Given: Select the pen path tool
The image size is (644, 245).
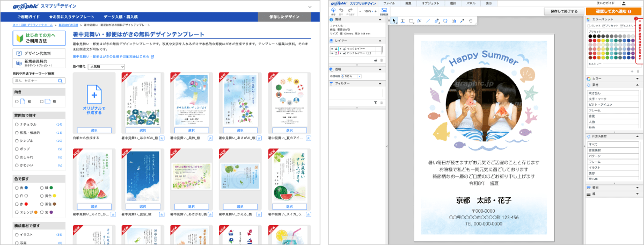Looking at the screenshot, I should (x=437, y=20).
